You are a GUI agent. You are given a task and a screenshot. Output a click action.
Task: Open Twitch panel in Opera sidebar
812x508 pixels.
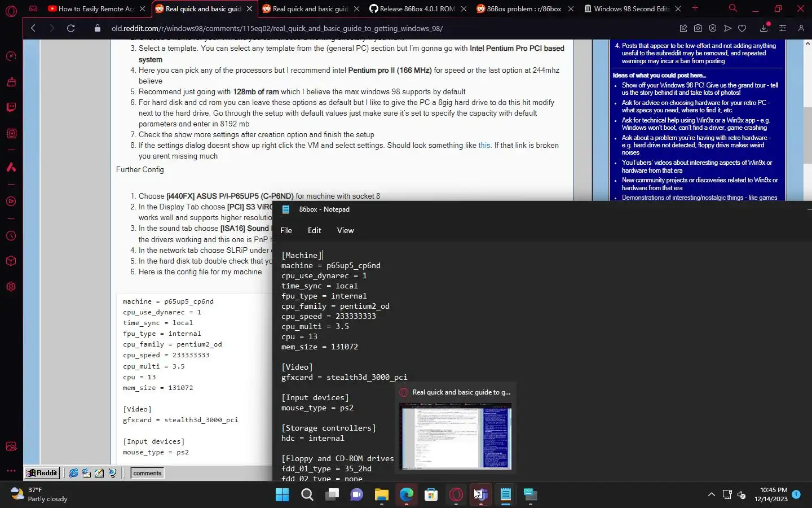11,107
